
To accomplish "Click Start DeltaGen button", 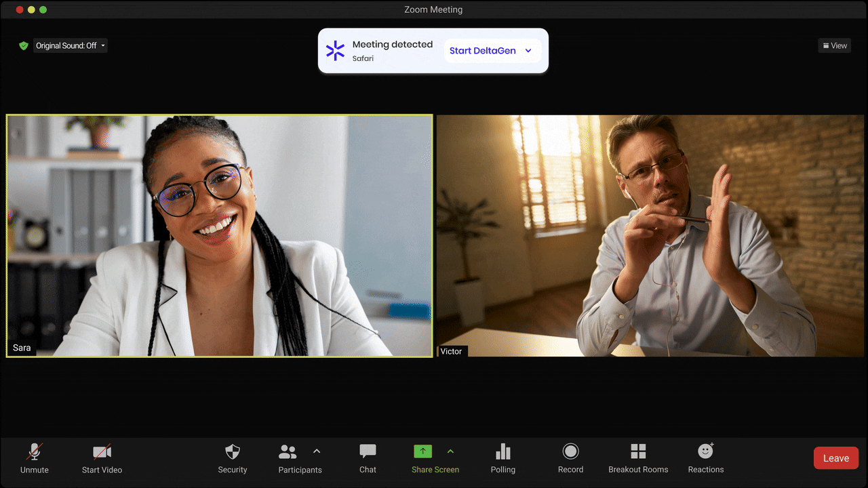I will pos(482,51).
